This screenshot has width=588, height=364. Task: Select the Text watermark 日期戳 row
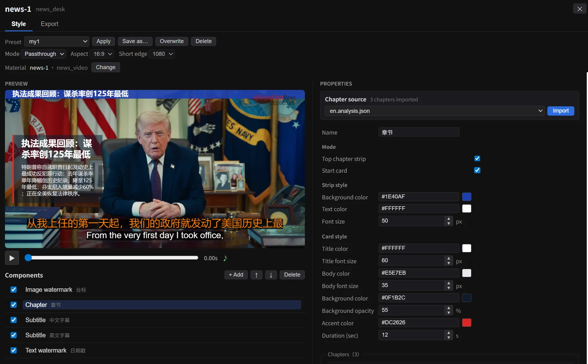(162, 350)
